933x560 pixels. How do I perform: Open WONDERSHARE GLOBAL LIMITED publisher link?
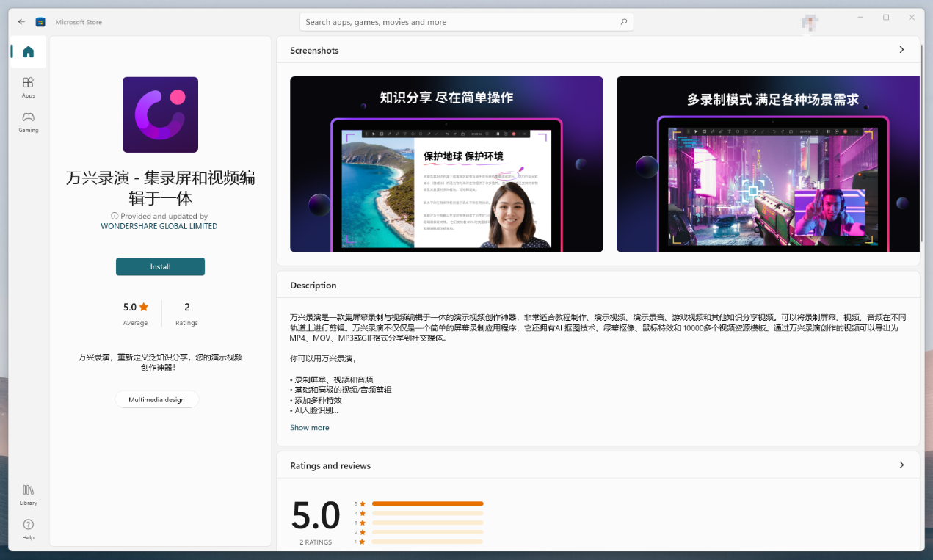[159, 226]
